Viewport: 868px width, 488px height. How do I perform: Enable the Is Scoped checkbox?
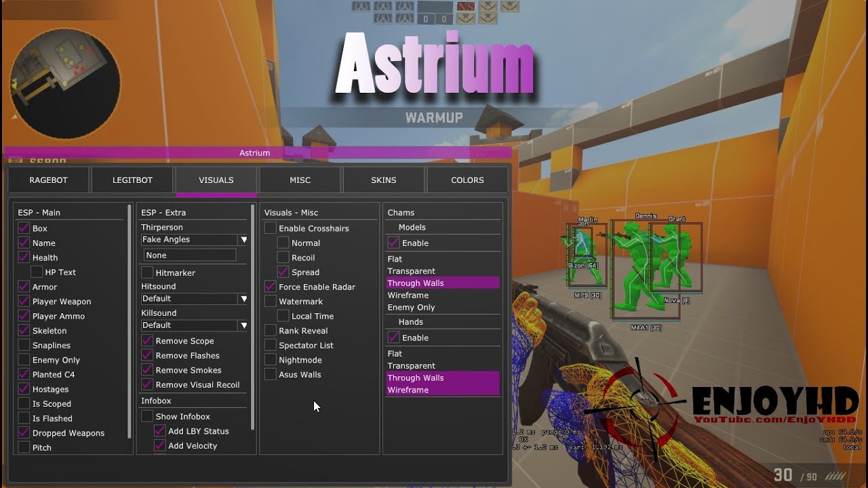(x=24, y=403)
